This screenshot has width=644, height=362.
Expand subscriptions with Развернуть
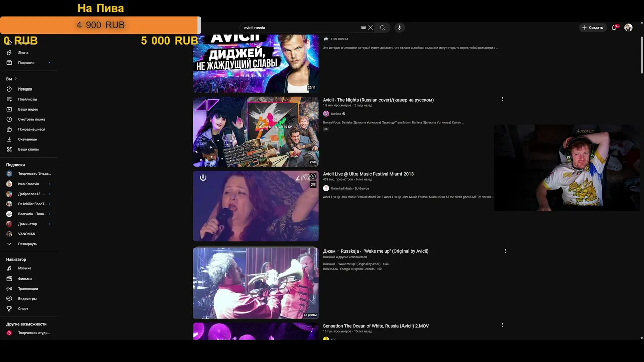click(28, 244)
